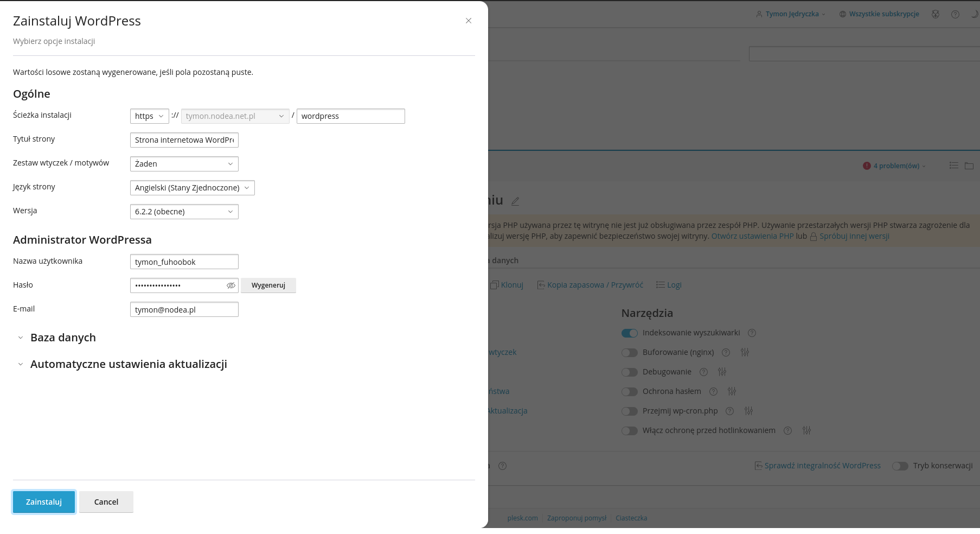Disable Indeksowanie wyszukiwarki toggle

(629, 333)
